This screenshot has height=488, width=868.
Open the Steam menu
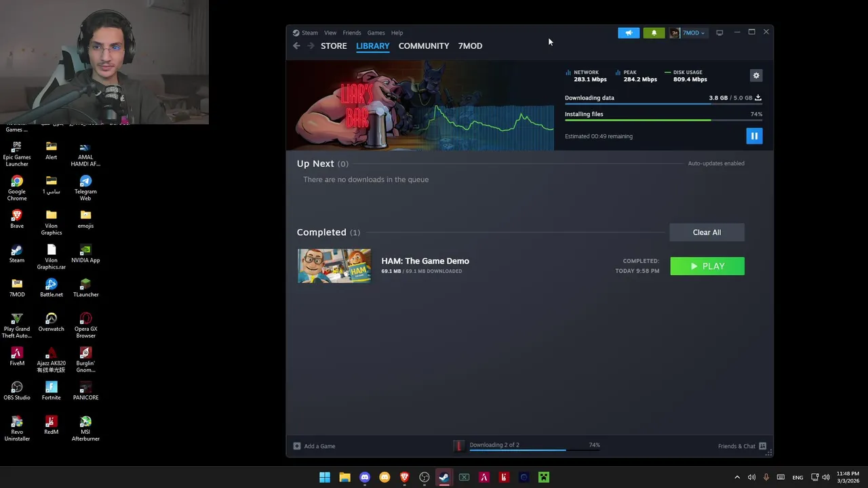309,33
